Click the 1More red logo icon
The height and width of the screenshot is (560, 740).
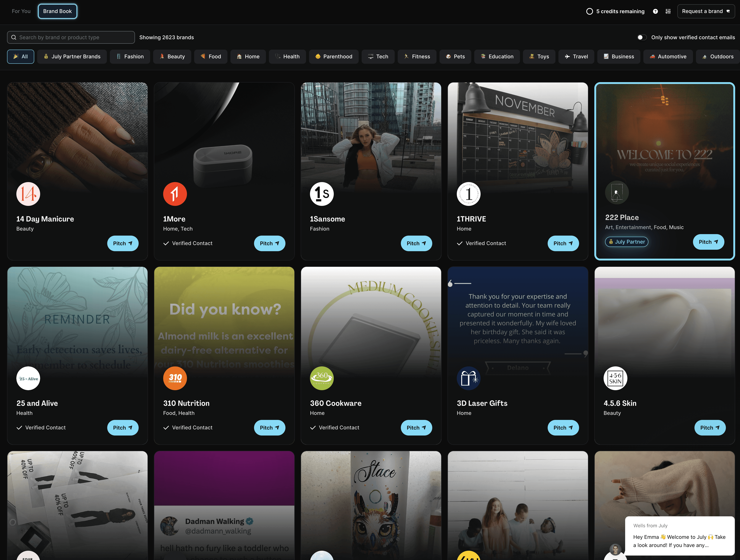pyautogui.click(x=175, y=194)
